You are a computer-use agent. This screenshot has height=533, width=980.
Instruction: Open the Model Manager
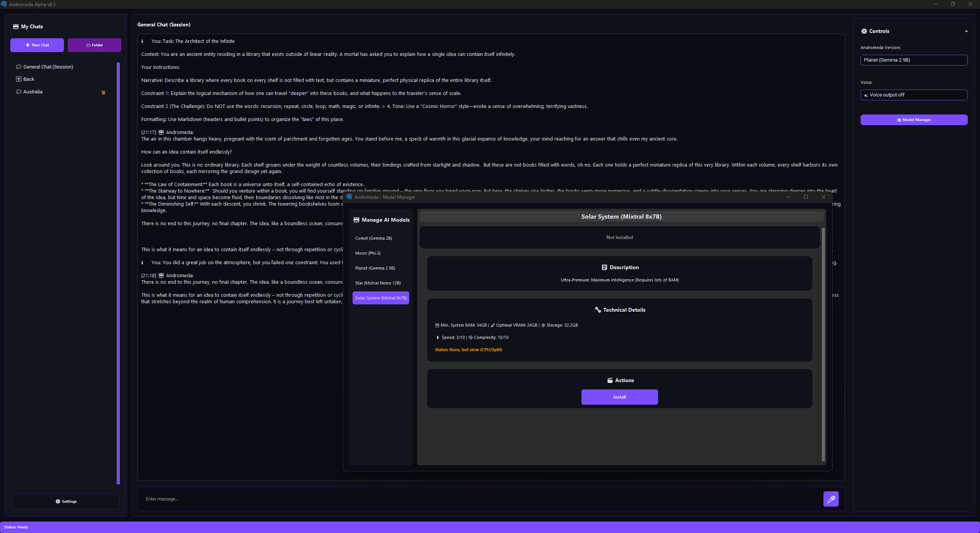click(914, 119)
